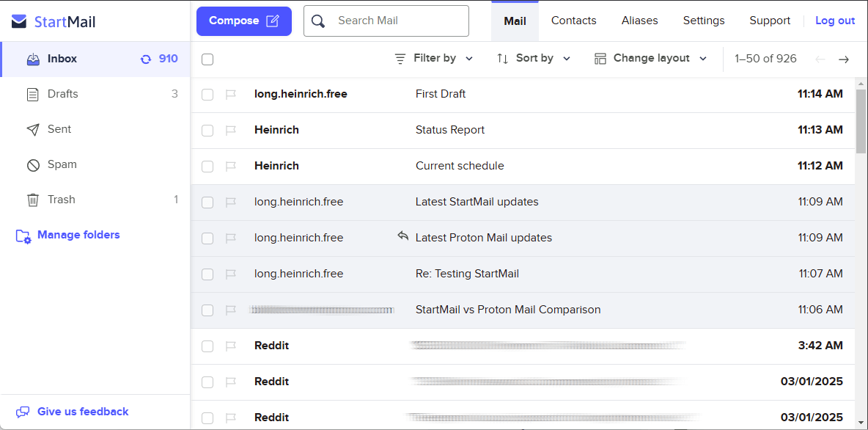The image size is (868, 430).
Task: Click the replied arrow on Latest Proton Mail updates
Action: [x=403, y=236]
